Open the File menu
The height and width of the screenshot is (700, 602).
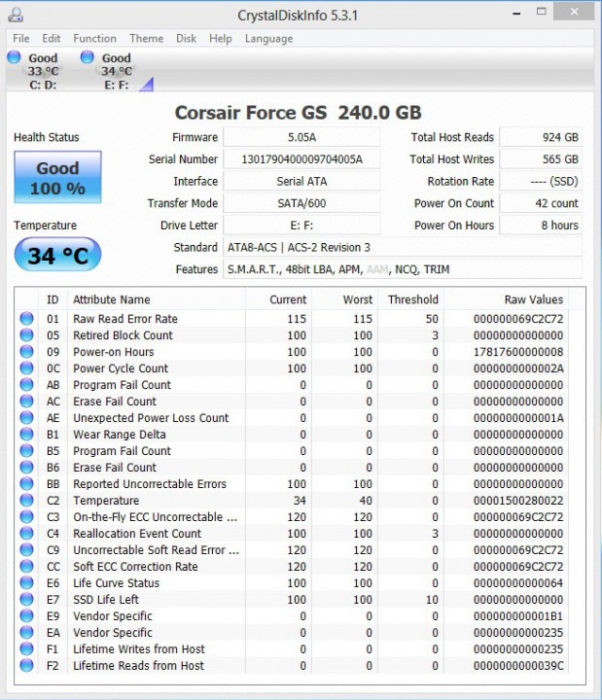[21, 38]
